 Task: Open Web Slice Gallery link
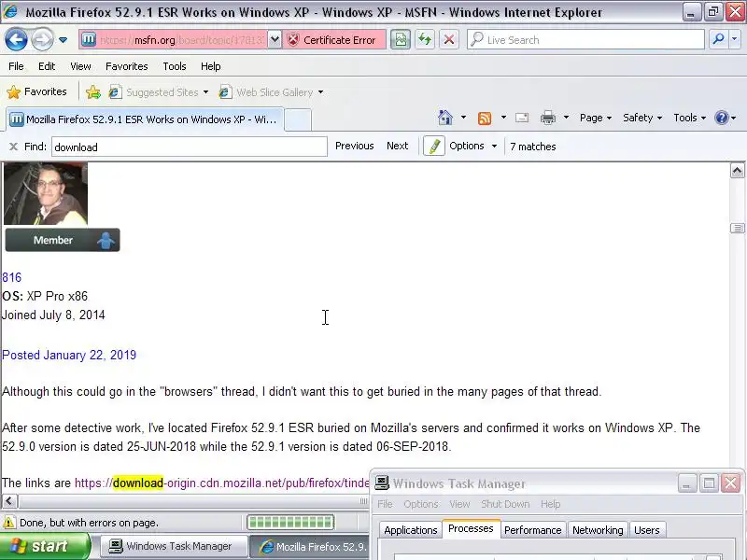(x=266, y=91)
